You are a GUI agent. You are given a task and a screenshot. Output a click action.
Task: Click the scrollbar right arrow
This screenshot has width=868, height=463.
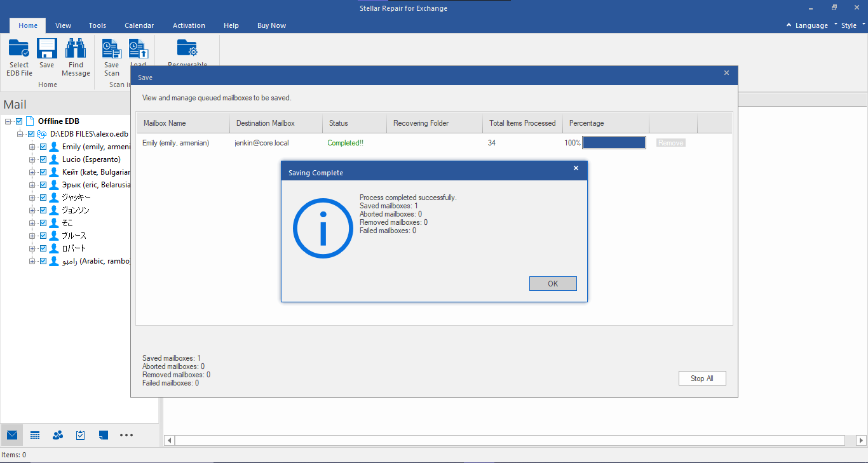[862, 440]
